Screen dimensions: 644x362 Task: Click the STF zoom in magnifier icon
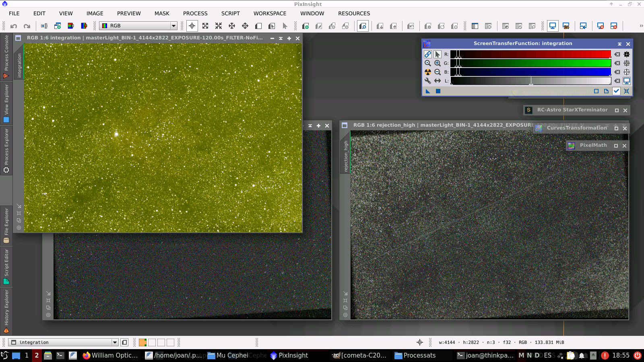click(x=437, y=63)
